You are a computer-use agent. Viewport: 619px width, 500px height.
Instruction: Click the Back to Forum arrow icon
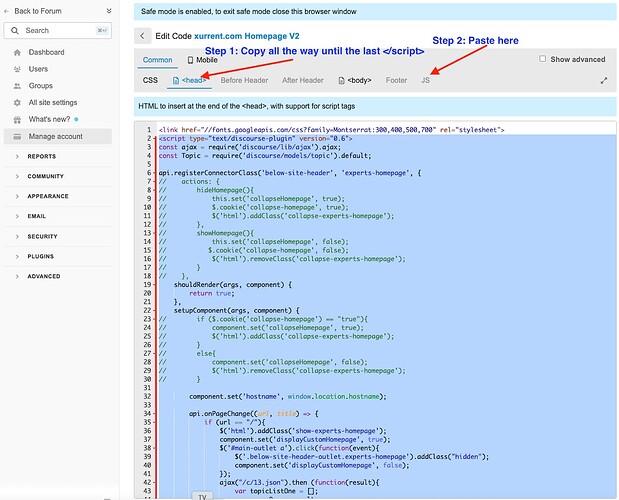click(x=6, y=11)
